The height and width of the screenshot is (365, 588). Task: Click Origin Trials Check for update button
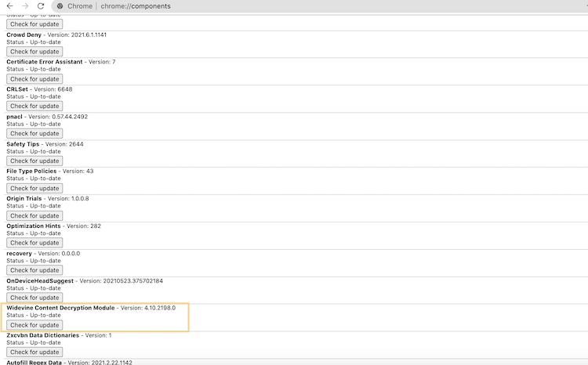tap(34, 216)
